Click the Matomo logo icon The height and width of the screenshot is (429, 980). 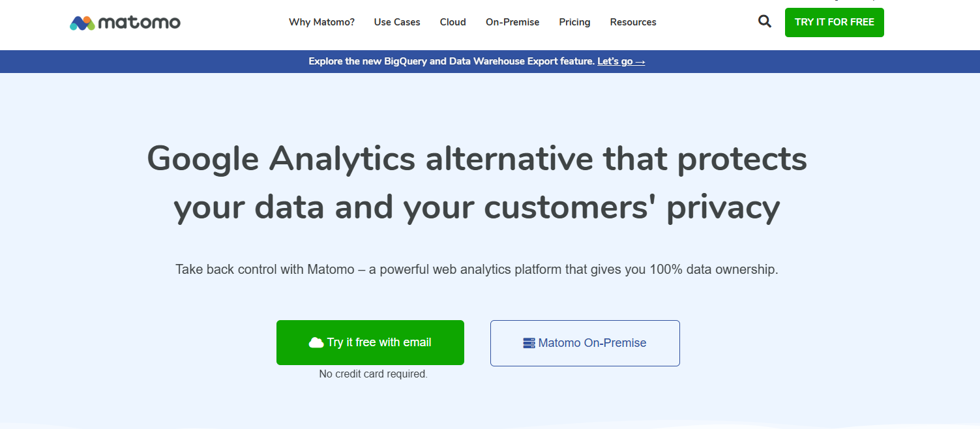point(83,23)
